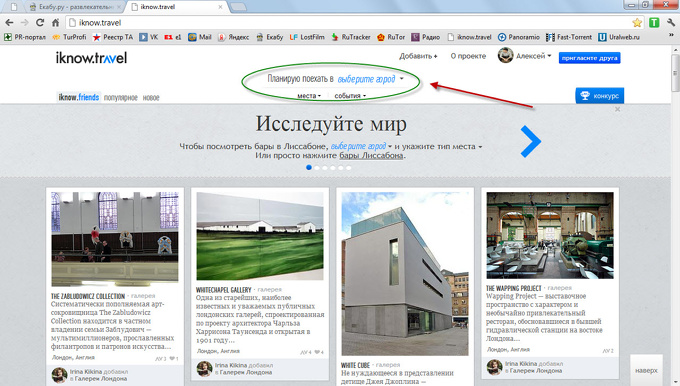Click THE WAPPING PROJECT title
Screen dimensions: 680x386
[x=513, y=288]
